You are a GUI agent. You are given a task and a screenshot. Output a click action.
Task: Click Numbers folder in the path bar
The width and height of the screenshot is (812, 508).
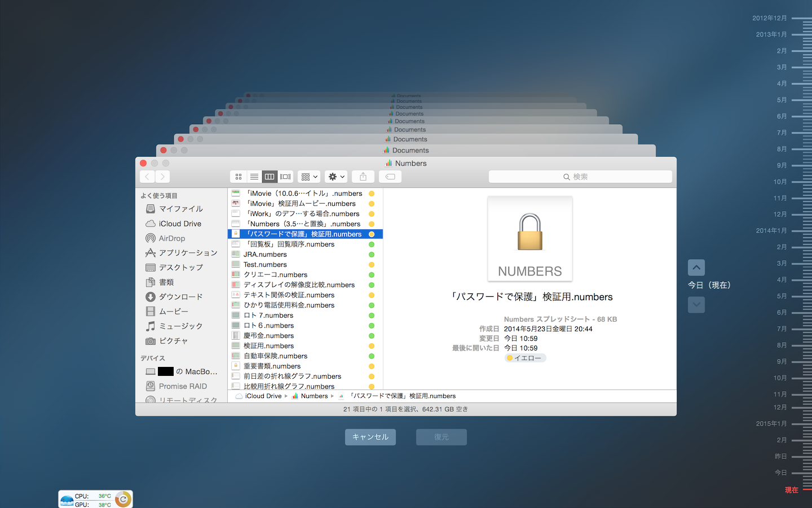tap(310, 396)
